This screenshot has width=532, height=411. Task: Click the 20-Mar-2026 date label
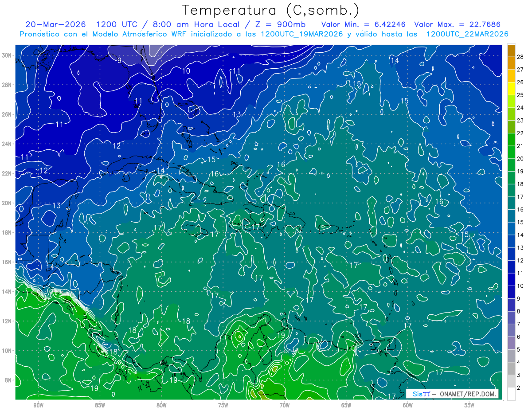point(55,24)
